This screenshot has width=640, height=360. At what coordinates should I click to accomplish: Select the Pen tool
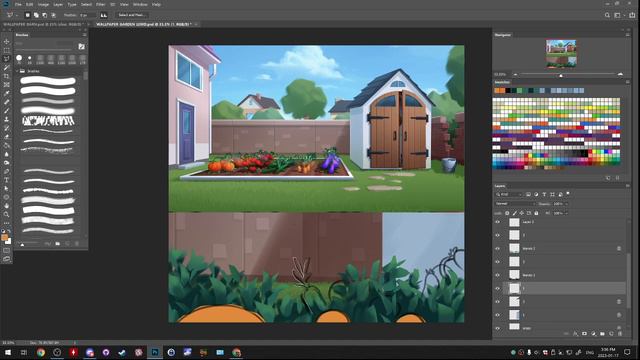(7, 171)
